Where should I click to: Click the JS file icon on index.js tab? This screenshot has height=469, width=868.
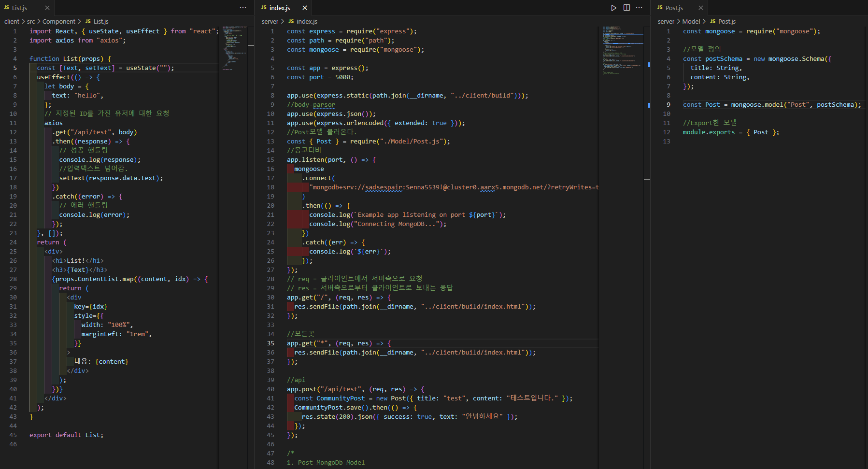(264, 8)
